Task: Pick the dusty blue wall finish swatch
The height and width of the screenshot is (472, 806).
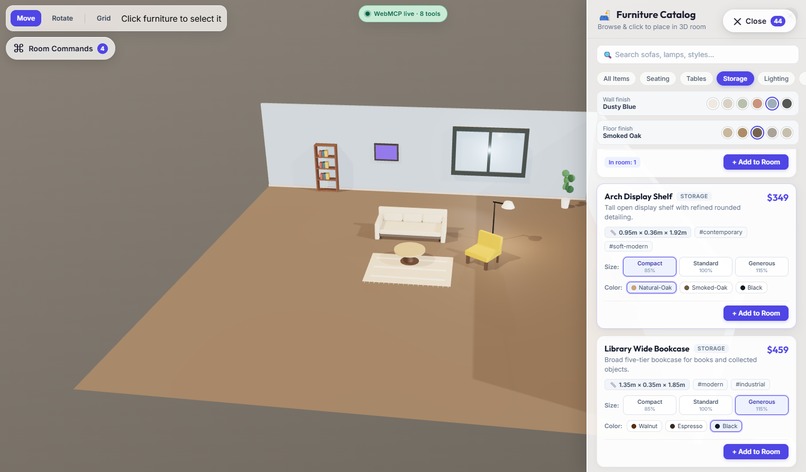Action: (x=772, y=104)
